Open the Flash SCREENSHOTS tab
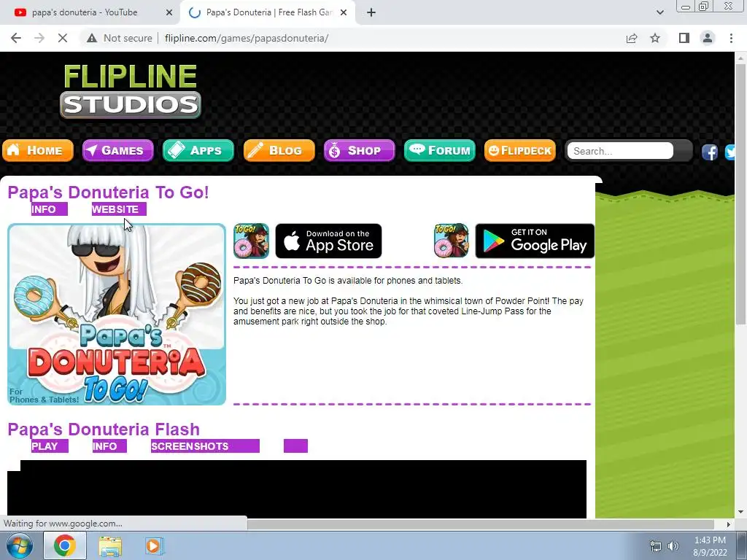The width and height of the screenshot is (747, 560). 205,446
